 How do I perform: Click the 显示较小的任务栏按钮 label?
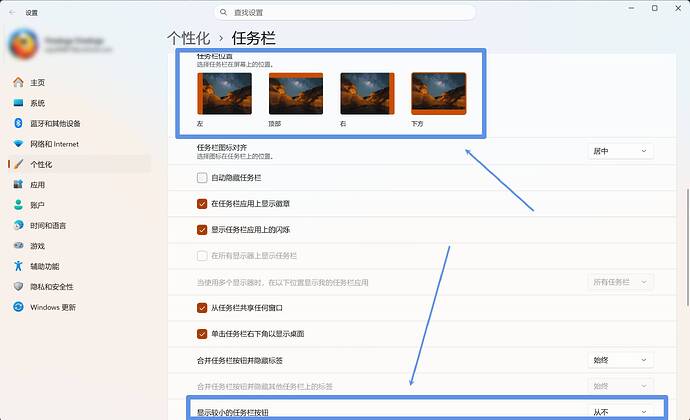(232, 413)
